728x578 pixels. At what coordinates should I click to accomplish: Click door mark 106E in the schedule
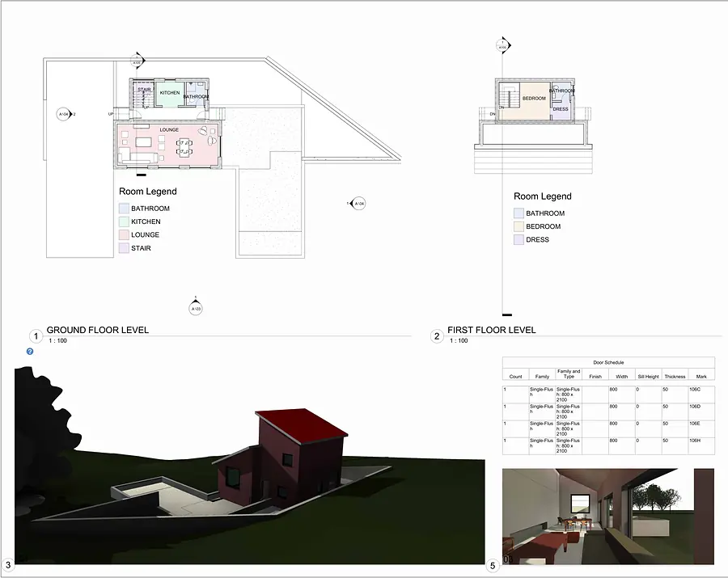695,424
